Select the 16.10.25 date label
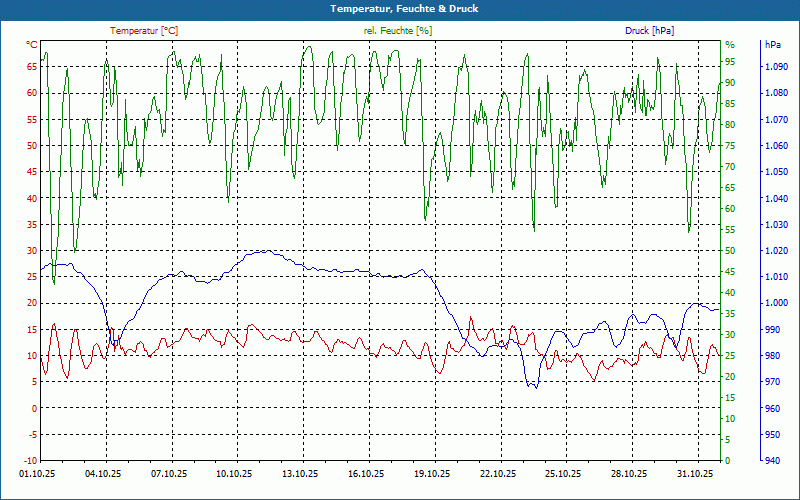This screenshot has width=800, height=500. click(x=366, y=474)
